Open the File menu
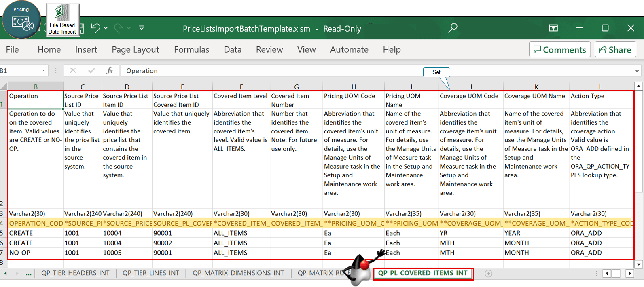644x287 pixels. click(12, 49)
